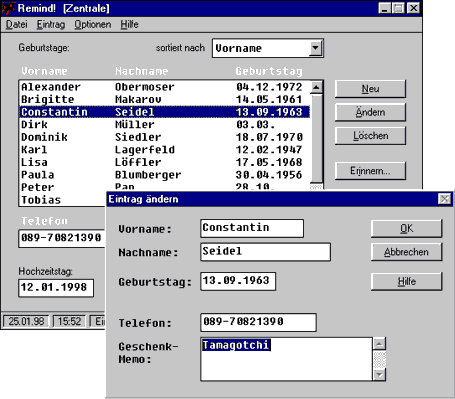Maximize the Remind! window
Image resolution: width=455 pixels, height=399 pixels.
point(398,8)
